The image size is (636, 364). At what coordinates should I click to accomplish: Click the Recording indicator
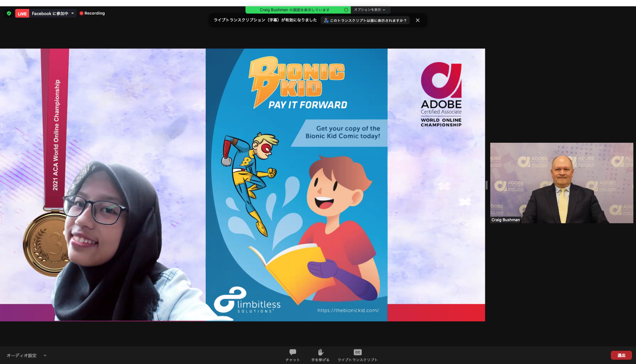[x=92, y=13]
